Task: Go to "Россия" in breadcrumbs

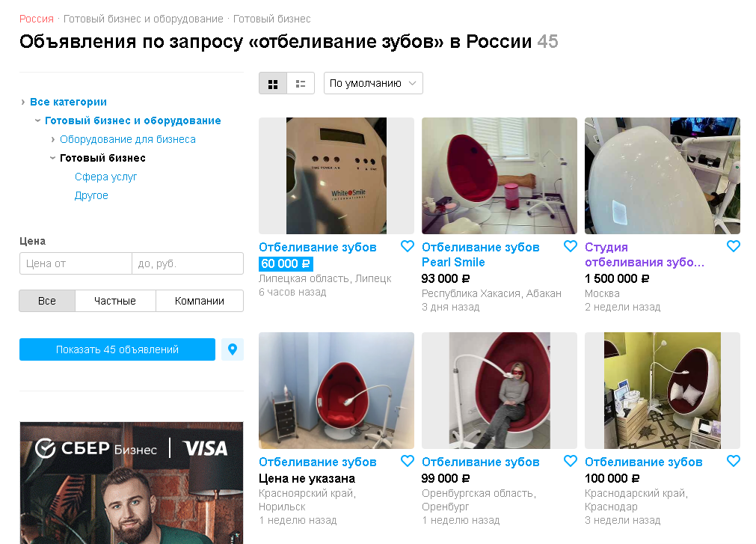Action: pos(37,19)
